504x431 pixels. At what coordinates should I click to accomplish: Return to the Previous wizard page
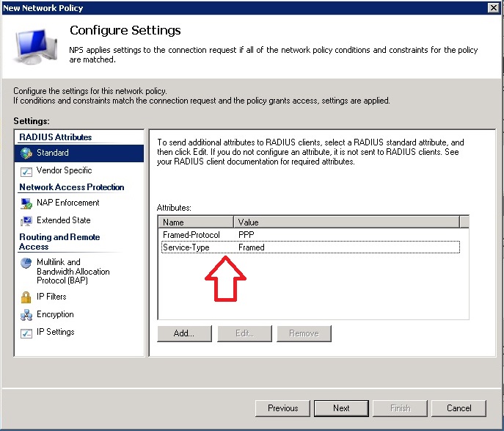coord(282,408)
